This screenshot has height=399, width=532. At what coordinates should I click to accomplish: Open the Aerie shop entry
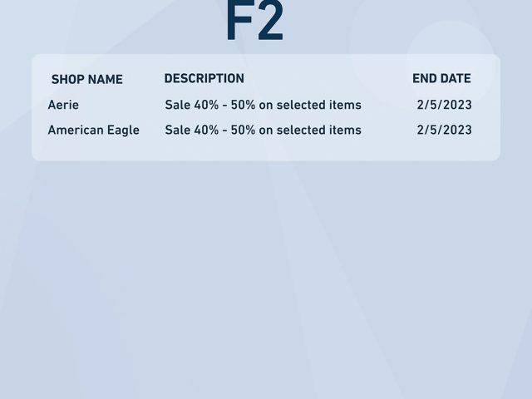[63, 105]
